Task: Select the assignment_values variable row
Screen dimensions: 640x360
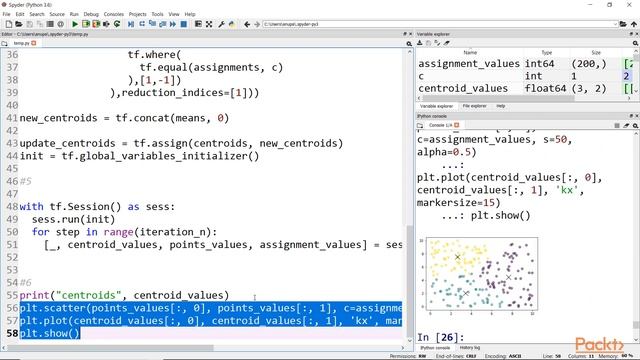Action: pyautogui.click(x=525, y=64)
